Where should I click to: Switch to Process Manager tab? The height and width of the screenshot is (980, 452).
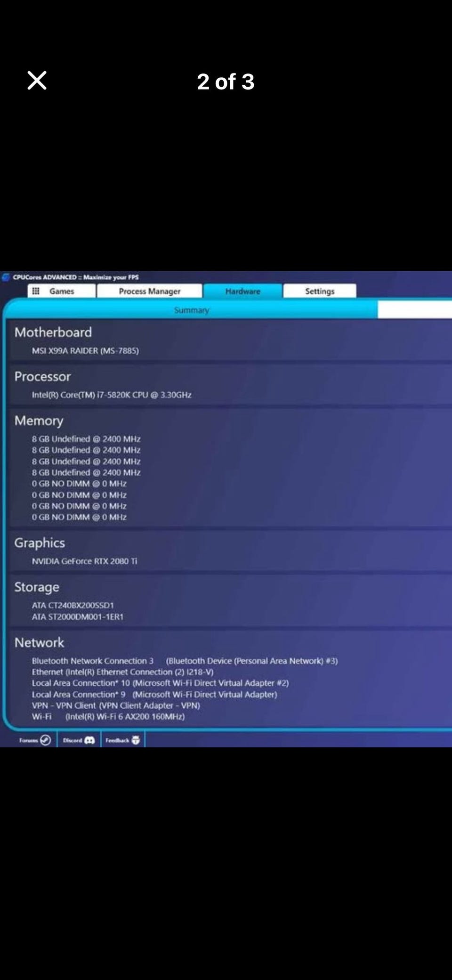pyautogui.click(x=149, y=291)
